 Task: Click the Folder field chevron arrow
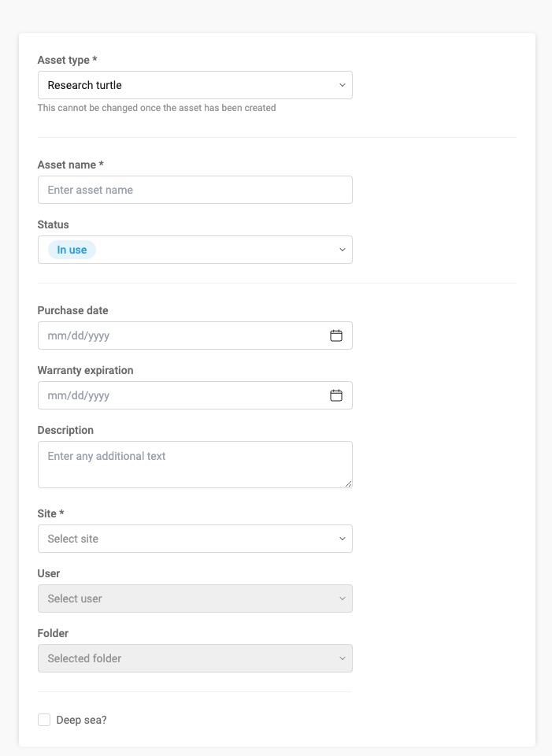pos(342,658)
